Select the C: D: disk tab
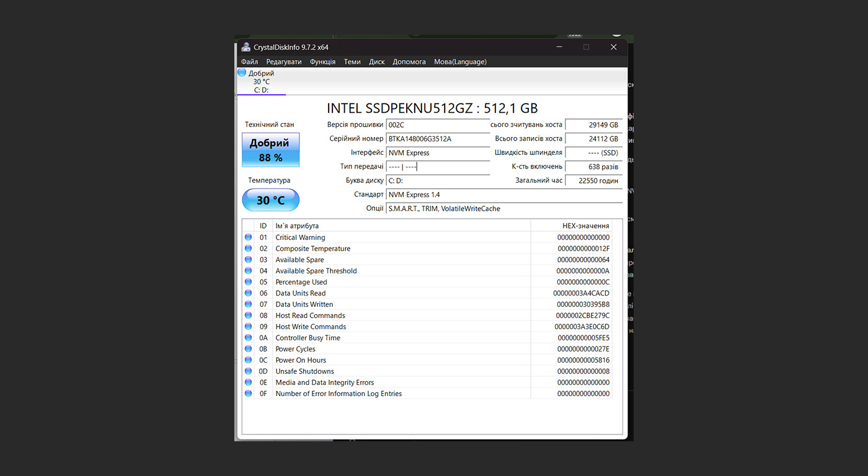The image size is (868, 476). pos(261,81)
